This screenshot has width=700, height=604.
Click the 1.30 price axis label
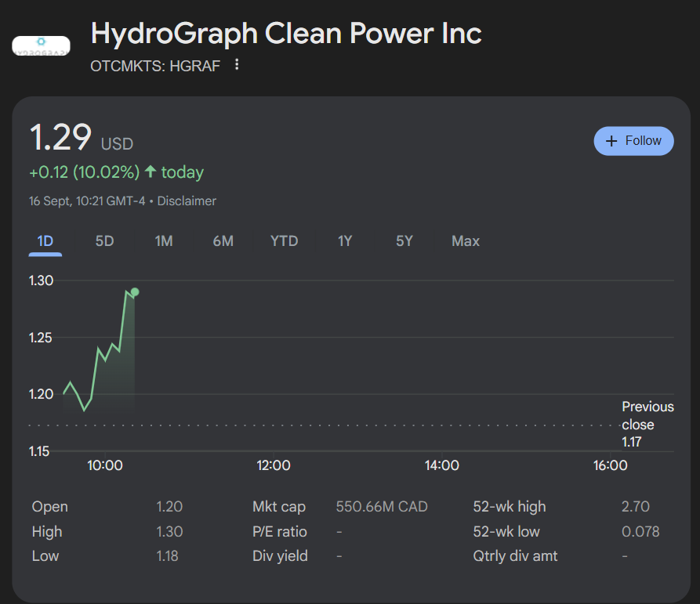click(41, 280)
